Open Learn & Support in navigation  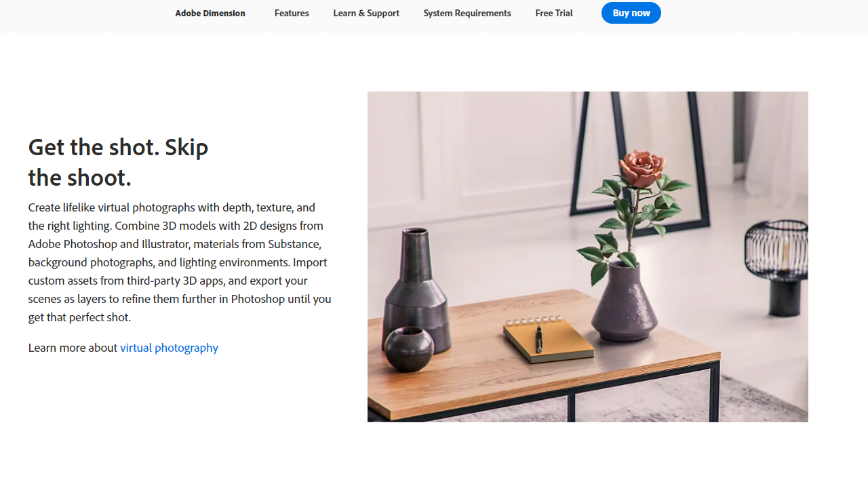(366, 13)
